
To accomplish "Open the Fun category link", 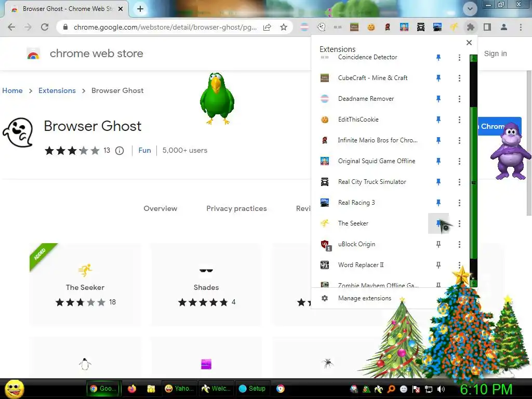I will pyautogui.click(x=144, y=150).
